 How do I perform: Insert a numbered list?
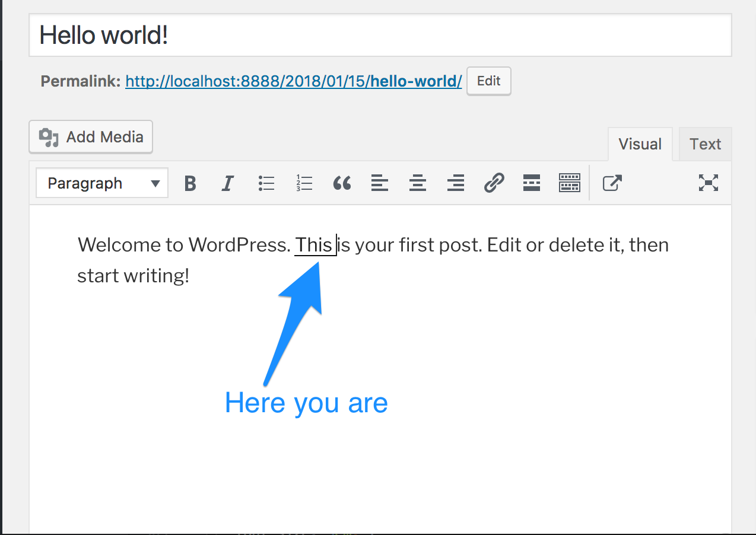click(304, 183)
